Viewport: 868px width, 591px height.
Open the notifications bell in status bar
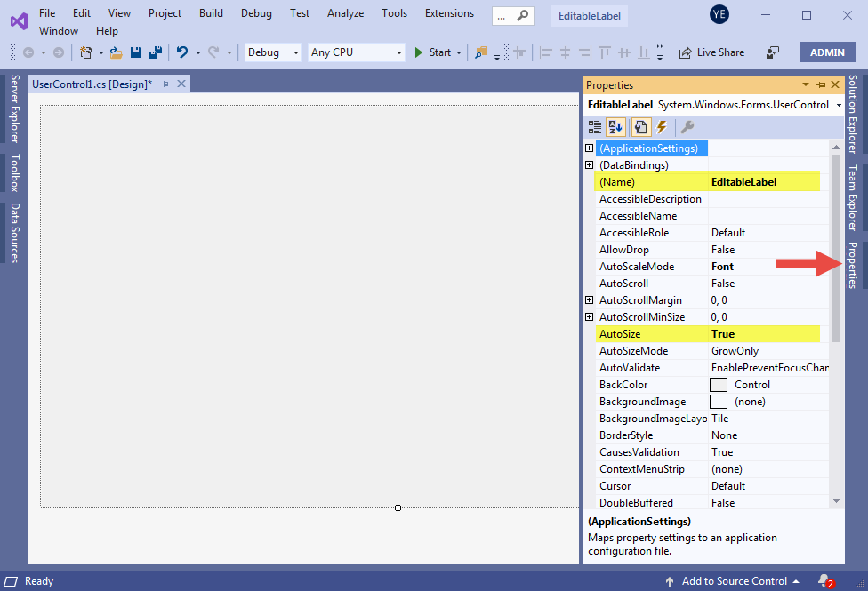point(824,581)
